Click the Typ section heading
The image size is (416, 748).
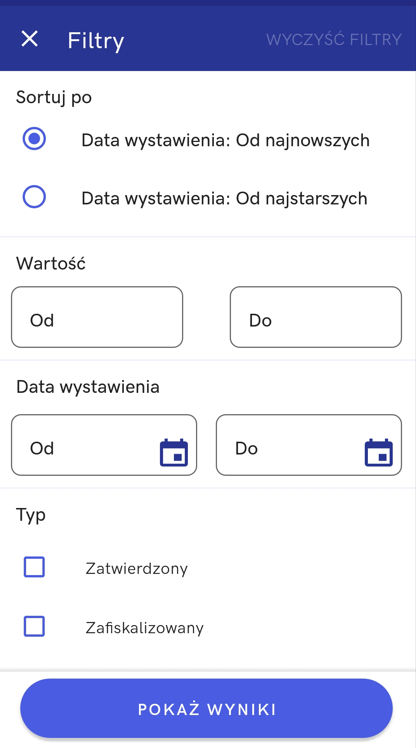click(x=31, y=516)
